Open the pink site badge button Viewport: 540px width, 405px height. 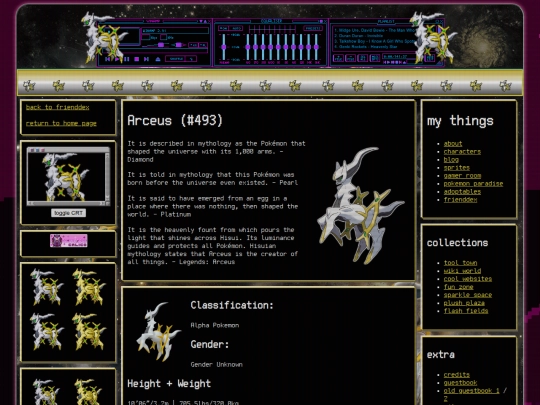click(69, 241)
